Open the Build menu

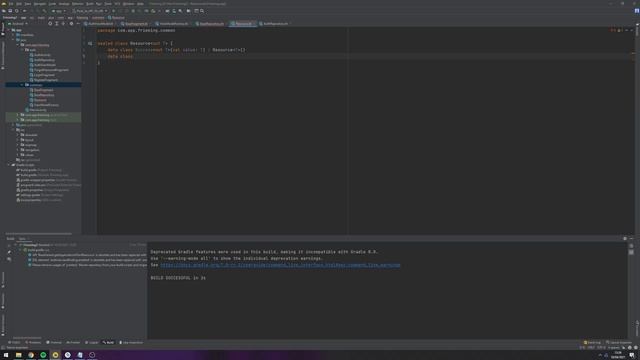pos(90,4)
